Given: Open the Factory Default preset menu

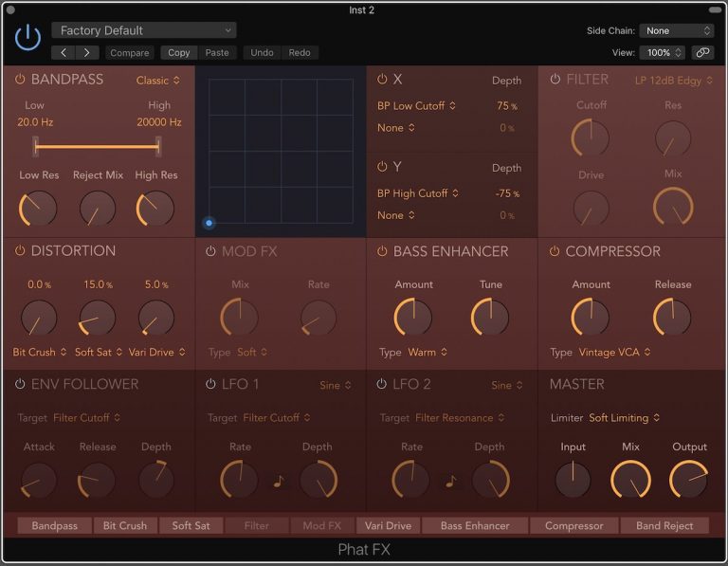Looking at the screenshot, I should click(x=144, y=30).
